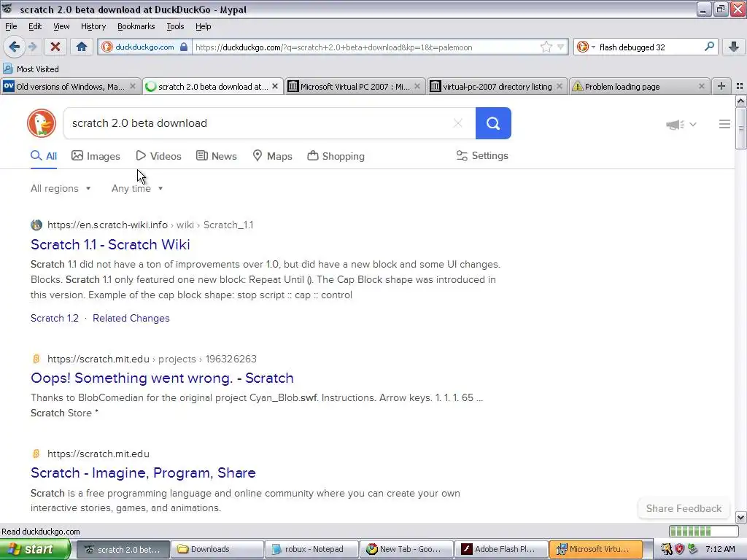Open the Any time filter dropdown
This screenshot has height=560, width=747.
[x=137, y=189]
